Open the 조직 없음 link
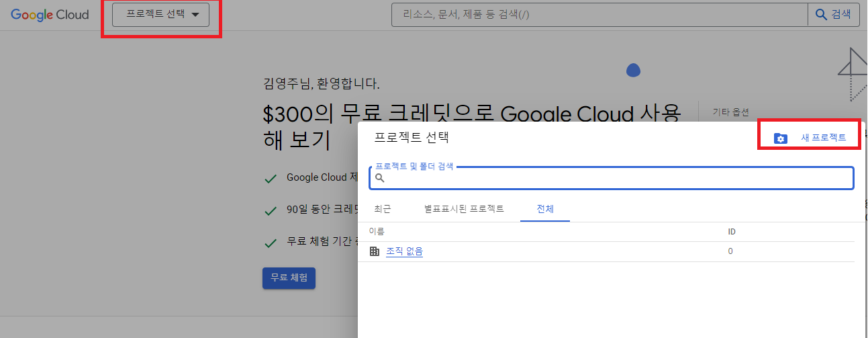The image size is (868, 338). 404,251
